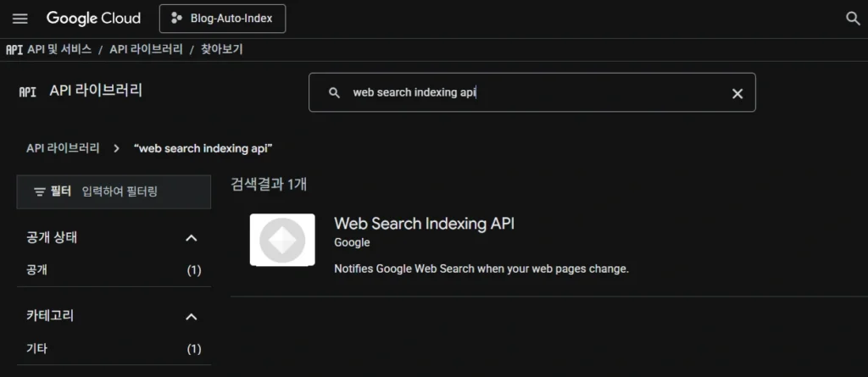Open the API 라이브러리 link in top breadcrumb
The image size is (868, 377).
(146, 49)
